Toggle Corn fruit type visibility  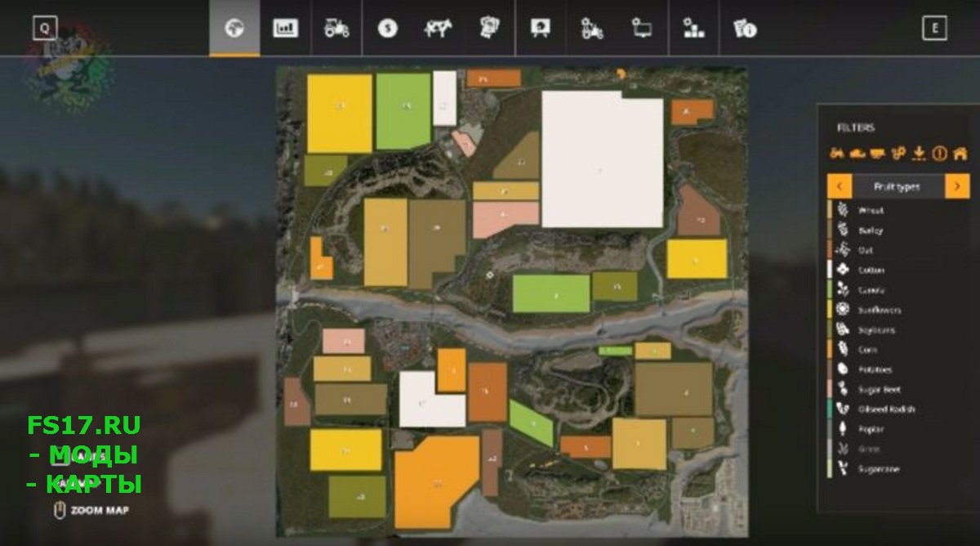point(898,350)
